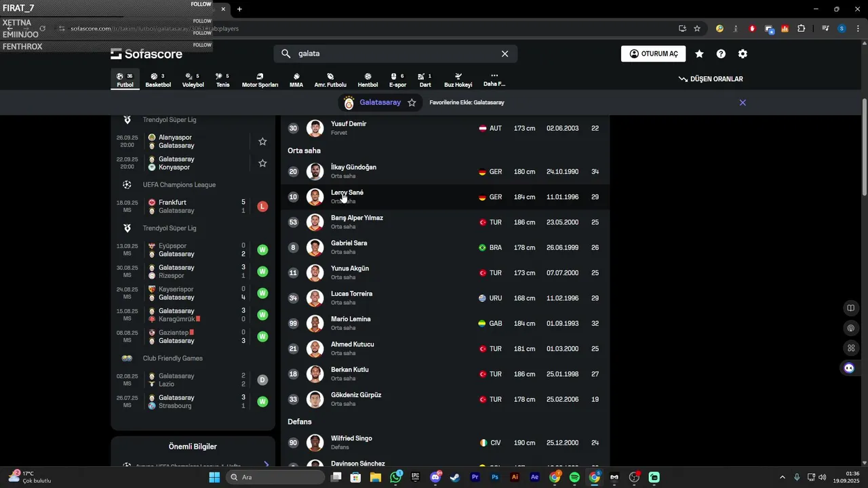
Task: Close the Galatasaray favorites banner
Action: point(743,102)
